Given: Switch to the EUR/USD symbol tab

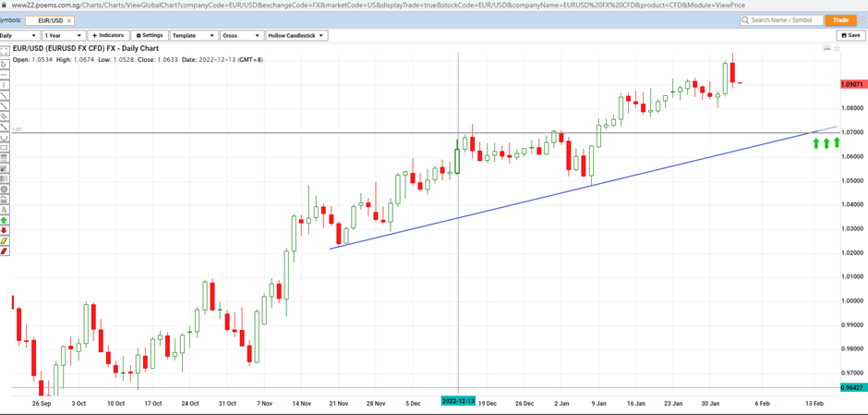Looking at the screenshot, I should (49, 19).
